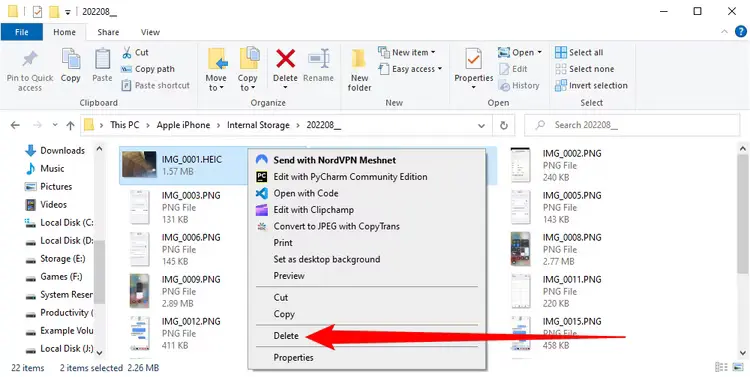Choose Edit with PyCharm Community Edition

[x=367, y=177]
